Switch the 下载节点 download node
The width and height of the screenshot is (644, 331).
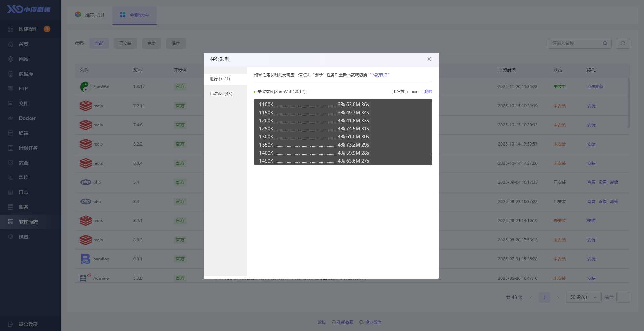pyautogui.click(x=379, y=75)
